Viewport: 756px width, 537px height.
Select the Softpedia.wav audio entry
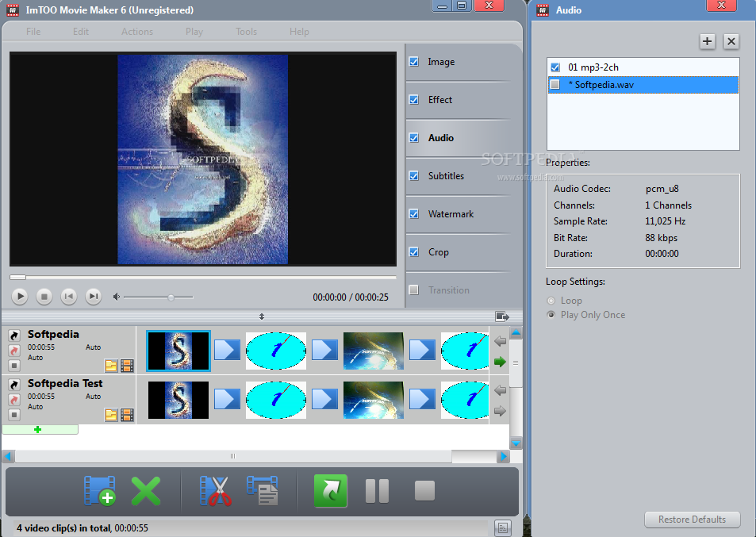643,85
